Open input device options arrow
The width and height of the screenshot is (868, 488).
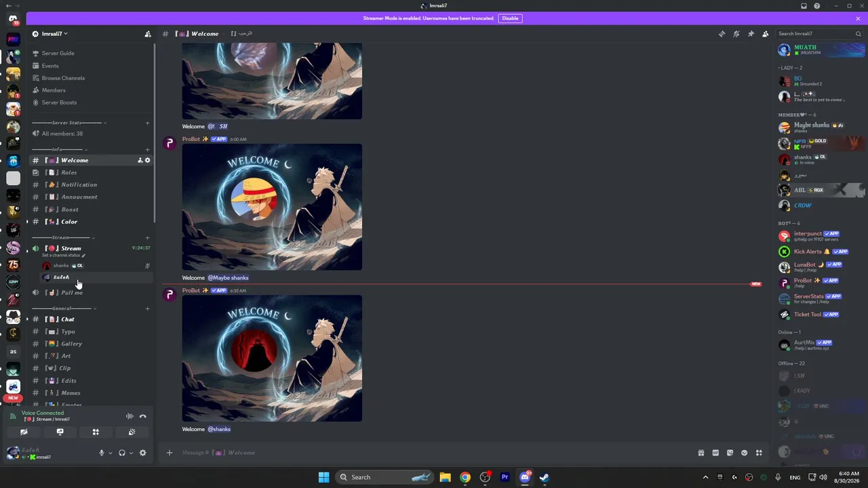(x=110, y=453)
